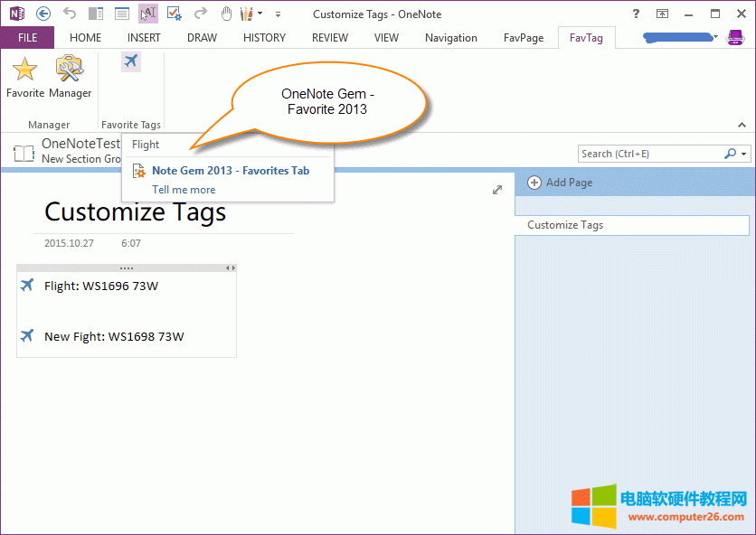Screen dimensions: 756x535
Task: Undo the last action
Action: (x=70, y=14)
